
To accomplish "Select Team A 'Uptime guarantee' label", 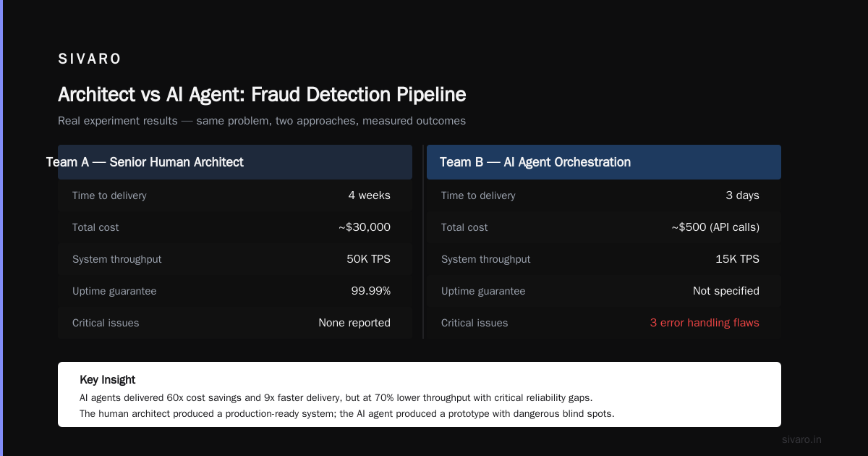I will click(114, 291).
